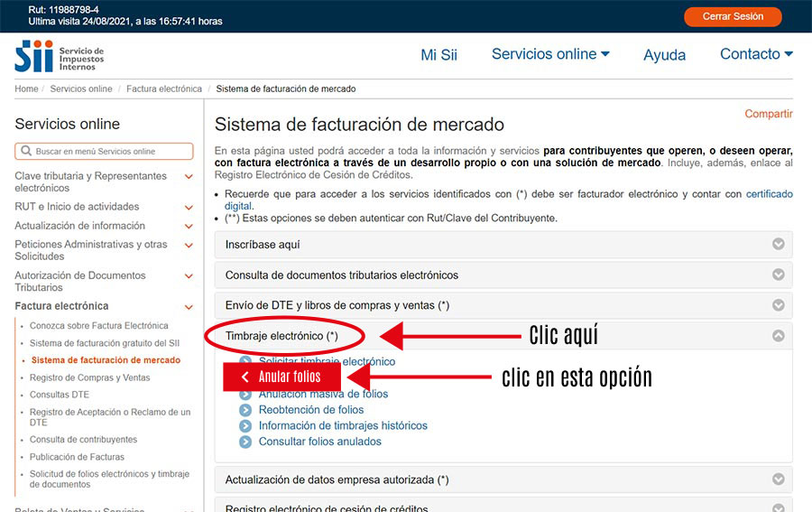Expand Autorización de Documentos Tributarios chevron
Viewport: 812px width, 512px height.
[189, 276]
